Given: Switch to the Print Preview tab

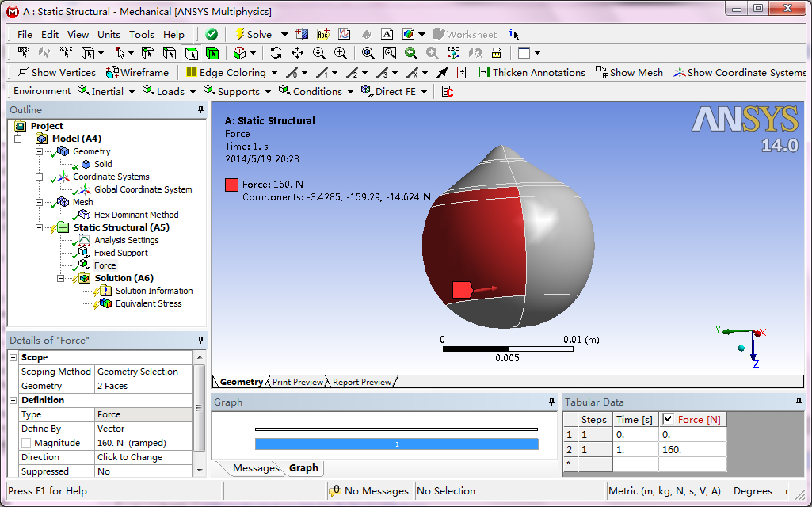Looking at the screenshot, I should click(x=298, y=382).
